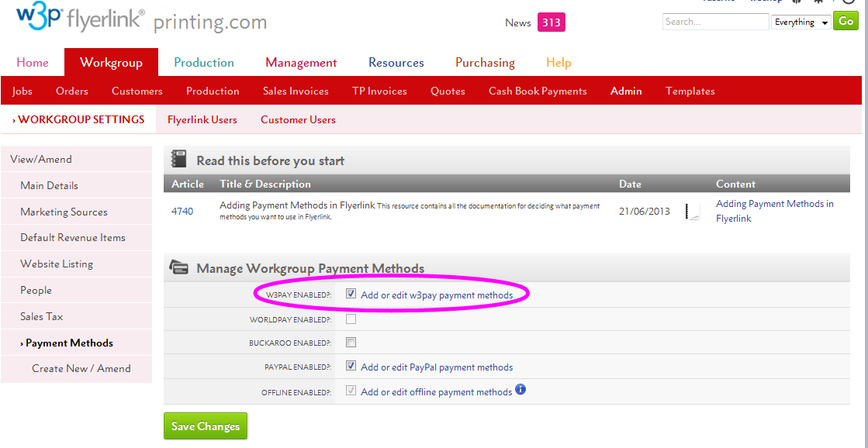This screenshot has width=868, height=448.
Task: Switch to Flyerlink Users
Action: coord(202,119)
